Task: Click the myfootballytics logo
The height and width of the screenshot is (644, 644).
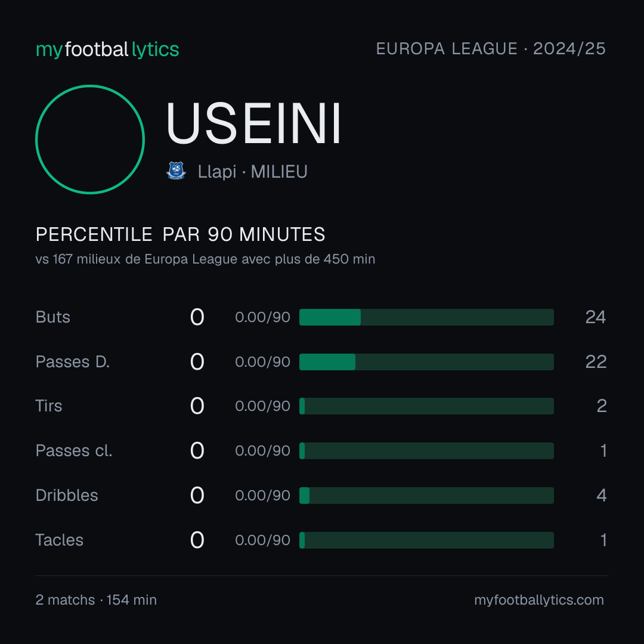Action: (x=107, y=49)
